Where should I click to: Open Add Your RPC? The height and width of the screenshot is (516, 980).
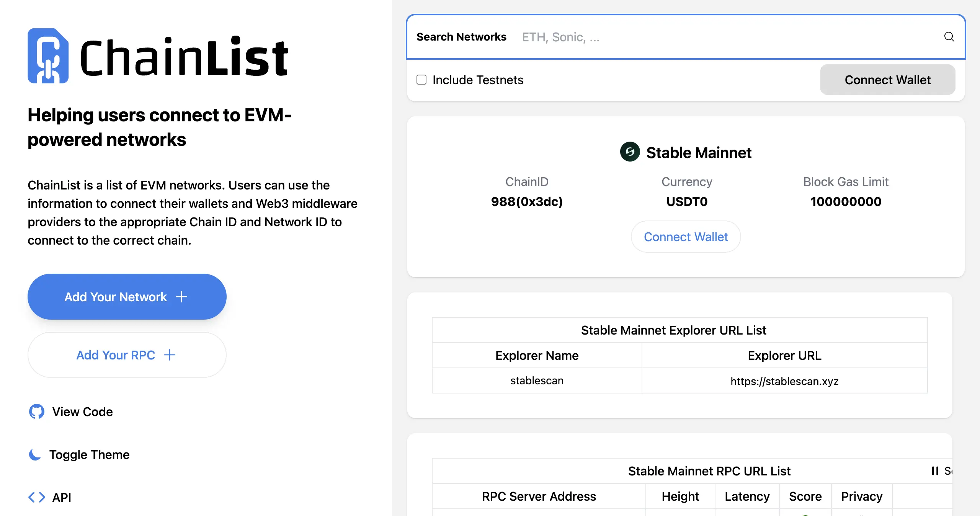coord(127,355)
